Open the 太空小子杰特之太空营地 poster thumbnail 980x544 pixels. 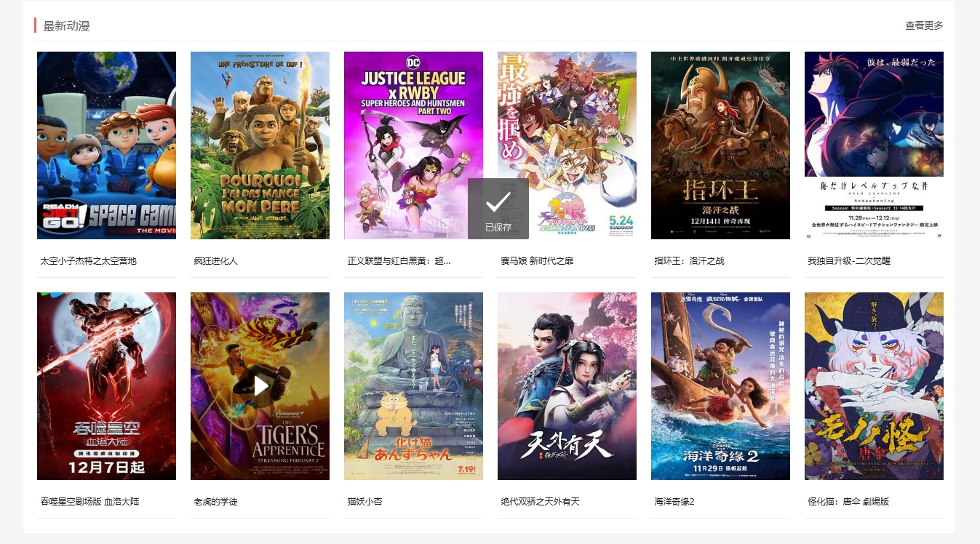(x=106, y=145)
